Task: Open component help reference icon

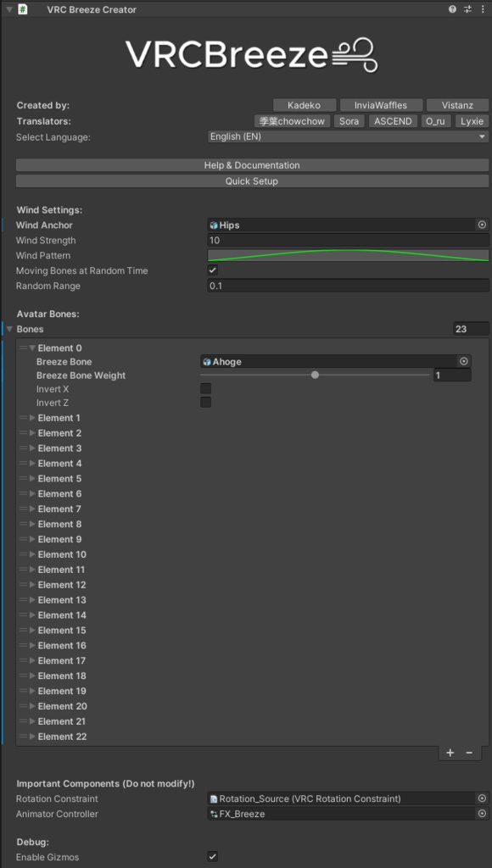Action: point(453,9)
